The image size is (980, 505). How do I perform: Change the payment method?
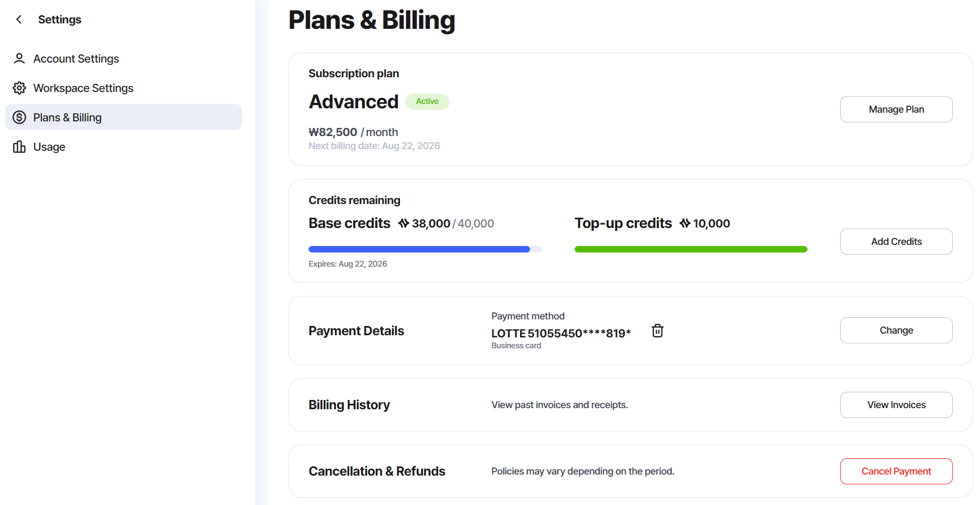896,330
